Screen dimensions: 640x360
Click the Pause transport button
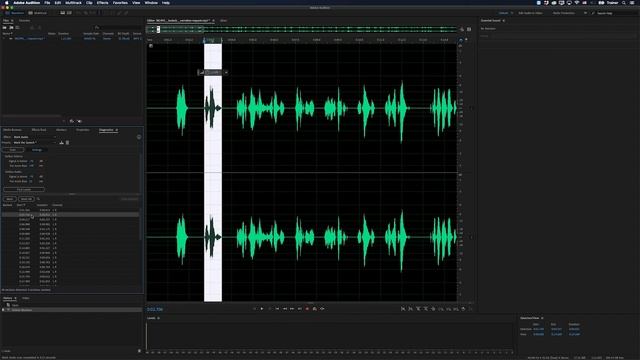[269, 309]
